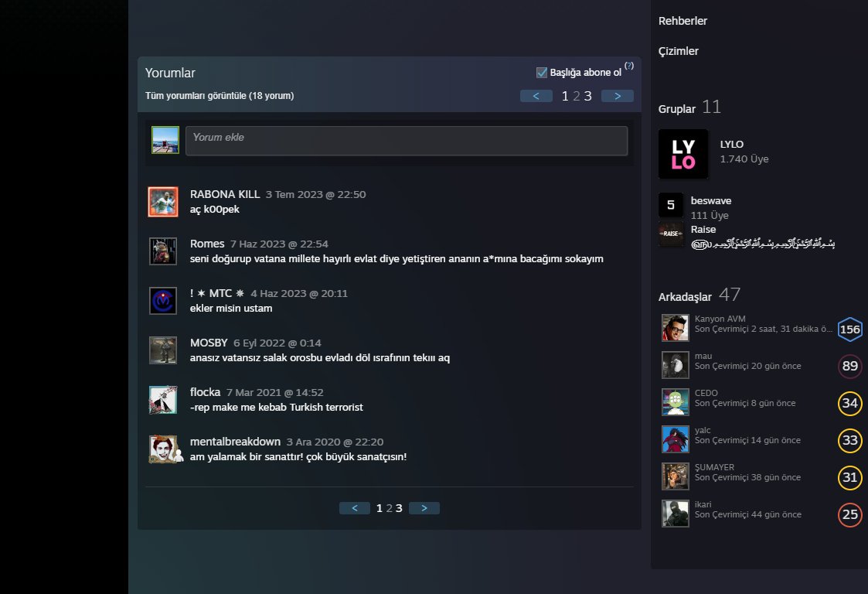868x594 pixels.
Task: Open RABONA KILL's avatar
Action: [x=163, y=202]
